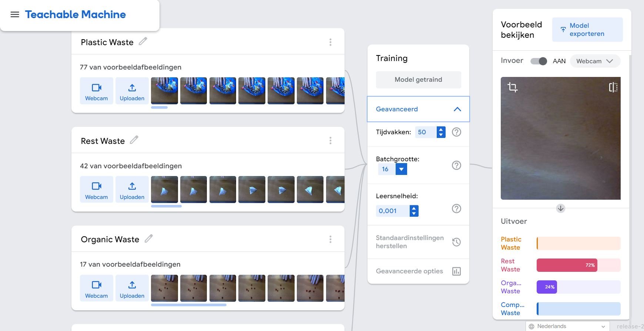Viewport: 644px width, 331px height.
Task: Click '42 van voorbeeldafbeeldingen' text
Action: pos(131,166)
